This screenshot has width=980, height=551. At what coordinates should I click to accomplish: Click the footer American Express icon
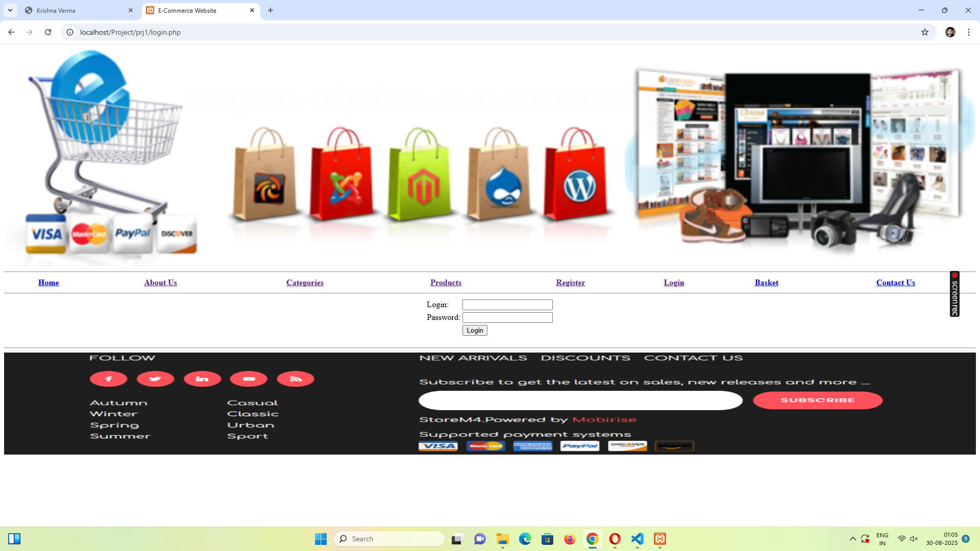click(x=533, y=446)
